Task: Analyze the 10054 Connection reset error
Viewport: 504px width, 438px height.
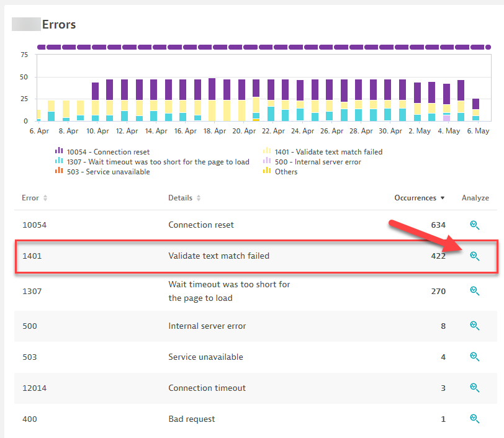Action: tap(474, 225)
